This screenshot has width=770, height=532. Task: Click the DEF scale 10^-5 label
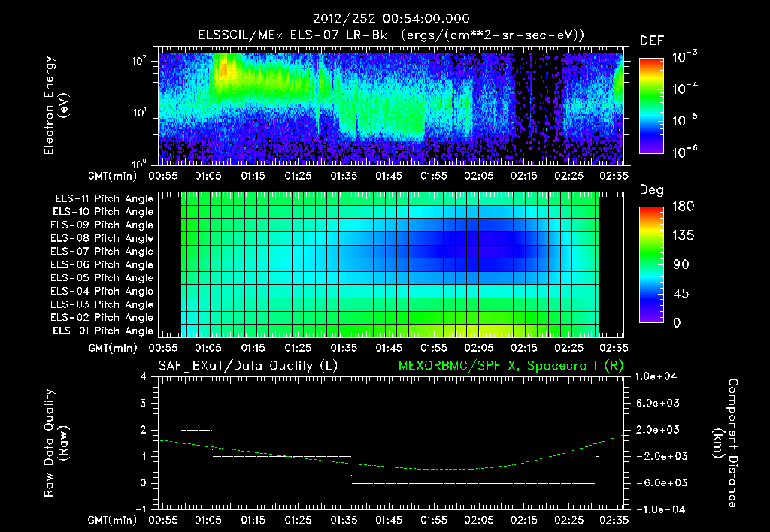coord(684,120)
